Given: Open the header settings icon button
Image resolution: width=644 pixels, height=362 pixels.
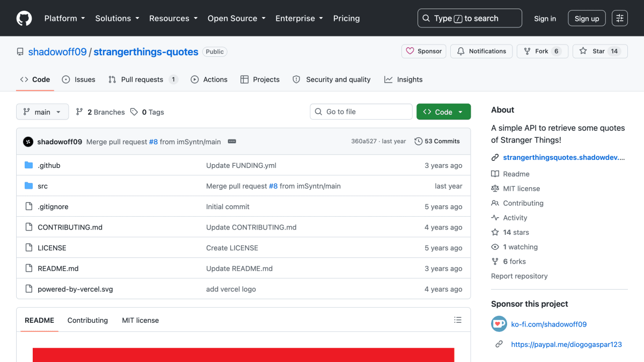Looking at the screenshot, I should [x=620, y=18].
